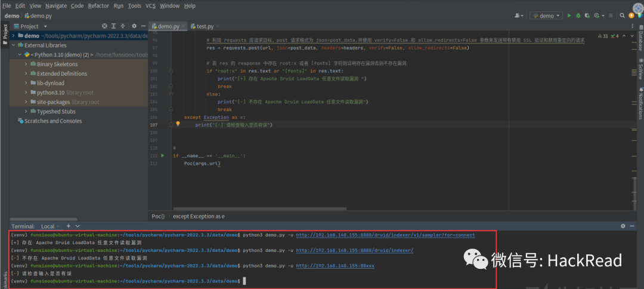Select the demo.py editor tab
The image size is (644, 289).
coord(169,26)
